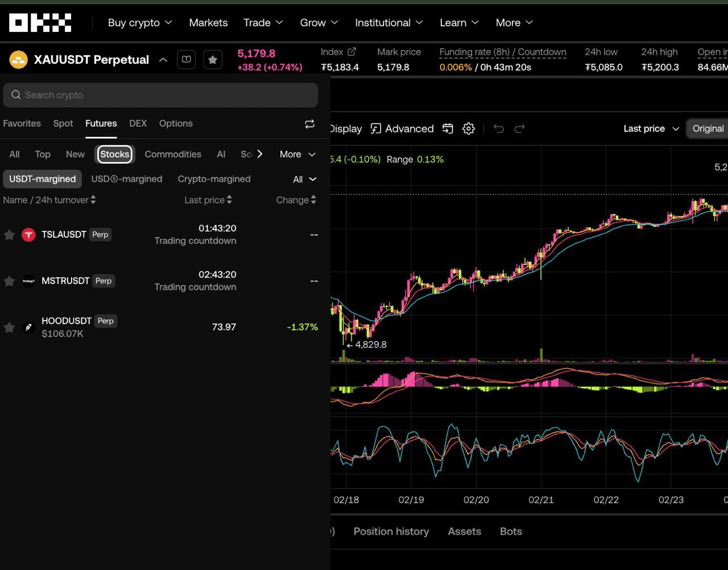Image resolution: width=728 pixels, height=570 pixels.
Task: Open the contract info book icon beside XAUUSDT
Action: pyautogui.click(x=187, y=59)
